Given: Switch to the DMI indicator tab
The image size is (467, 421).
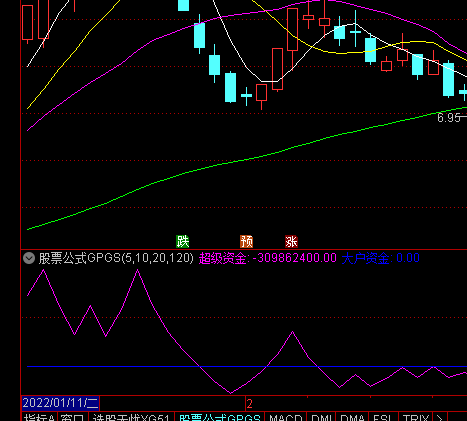Looking at the screenshot, I should [x=321, y=417].
